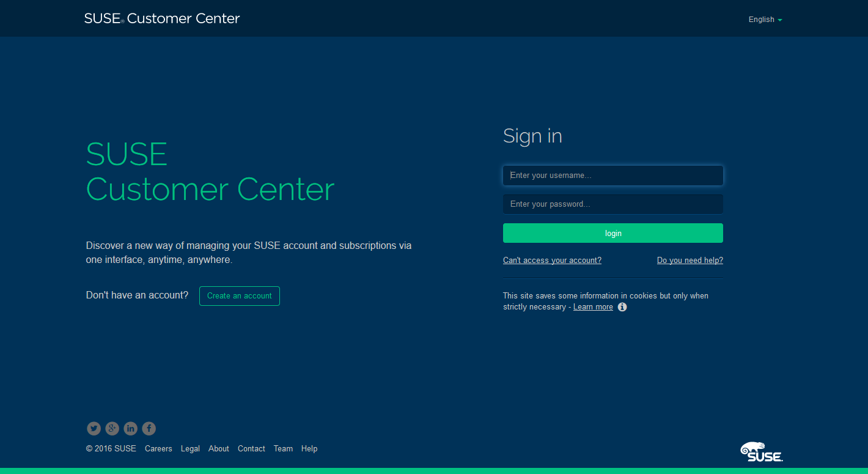Open the Careers footer link

158,449
